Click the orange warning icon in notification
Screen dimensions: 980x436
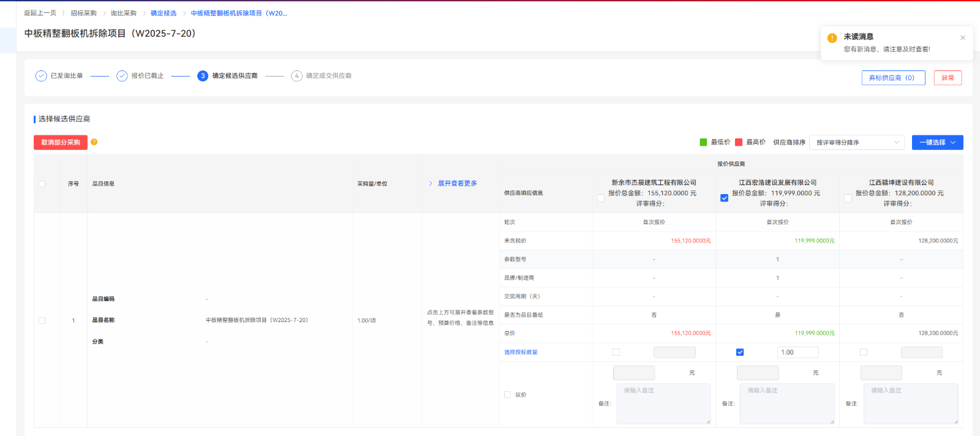832,38
